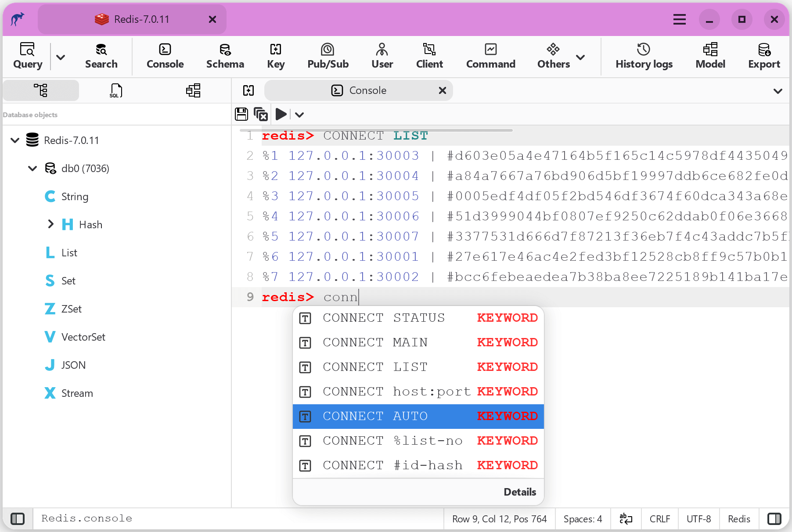
Task: Click the close-all-results icon beside save
Action: click(x=261, y=114)
